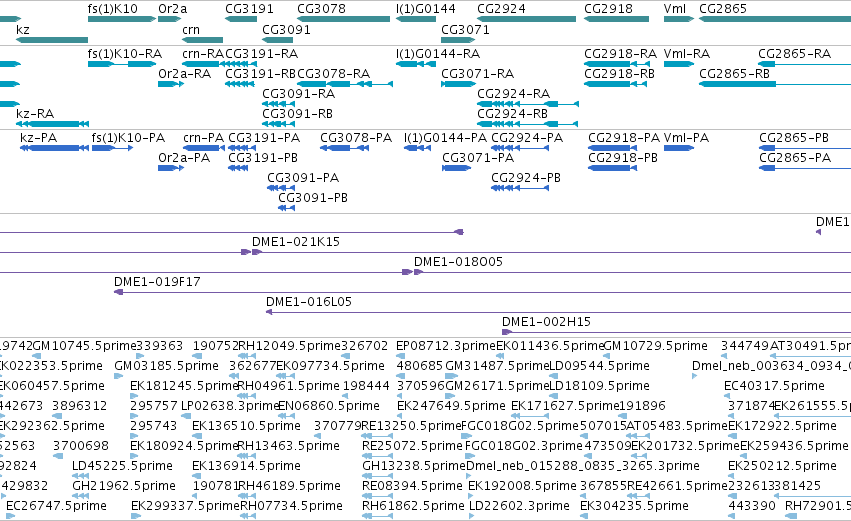Viewport: 851px width, 521px height.
Task: Click the DME1-002H15 BAC label
Action: click(x=547, y=322)
